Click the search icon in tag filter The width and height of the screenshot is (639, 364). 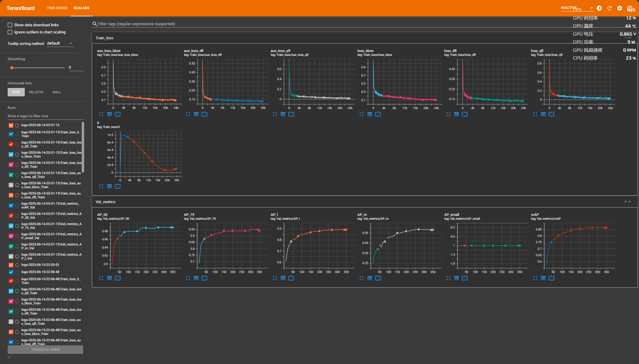click(x=94, y=24)
